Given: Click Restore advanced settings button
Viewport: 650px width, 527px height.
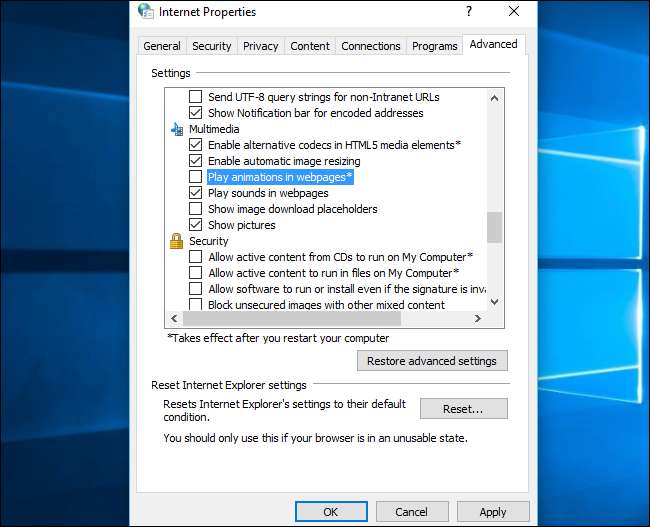Looking at the screenshot, I should tap(432, 361).
